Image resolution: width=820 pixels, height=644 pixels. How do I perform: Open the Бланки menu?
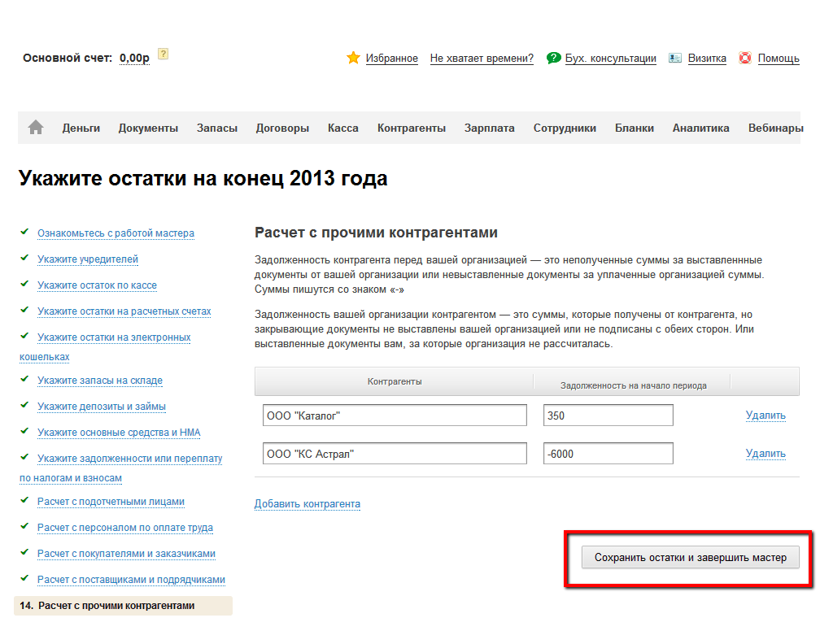point(635,128)
